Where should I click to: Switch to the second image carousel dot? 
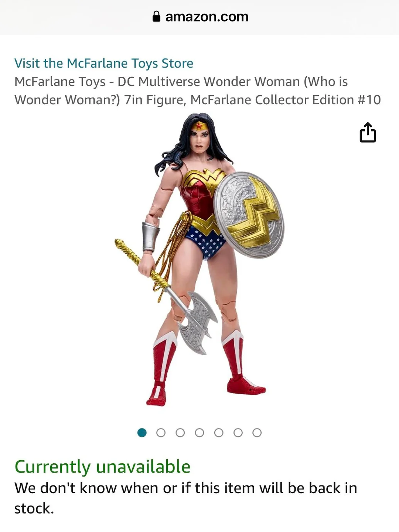161,433
